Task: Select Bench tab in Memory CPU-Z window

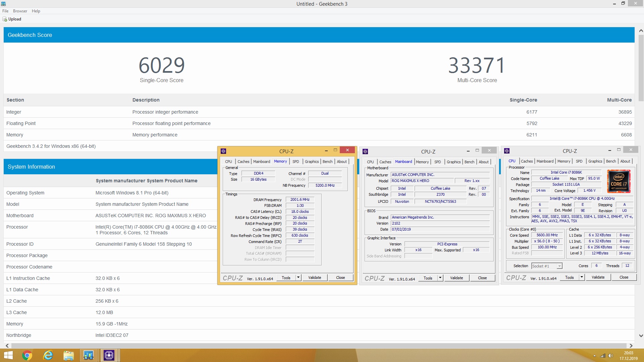Action: click(x=328, y=162)
